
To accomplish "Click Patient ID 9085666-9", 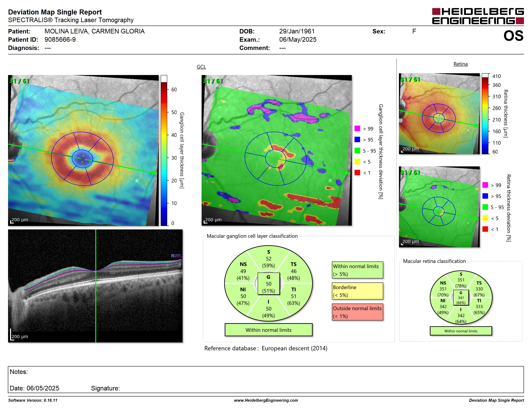I will [60, 39].
